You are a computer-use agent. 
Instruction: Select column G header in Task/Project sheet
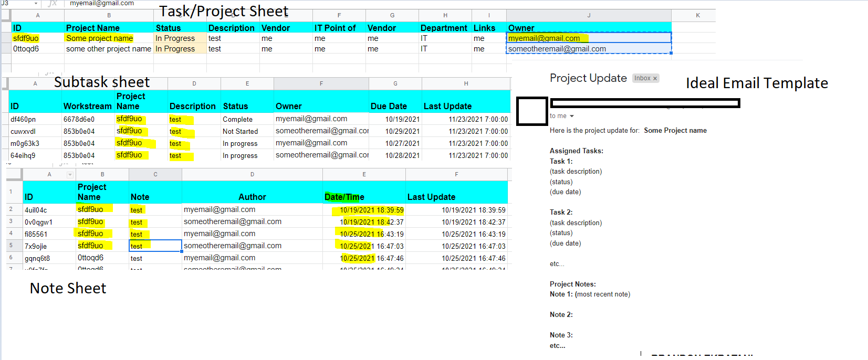(x=392, y=15)
